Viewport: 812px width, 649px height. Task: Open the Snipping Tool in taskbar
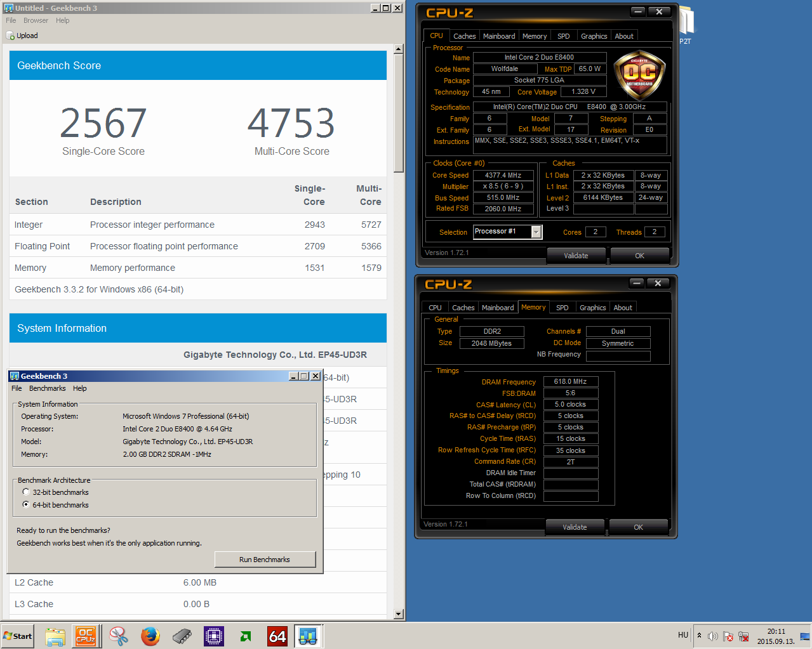coord(118,636)
